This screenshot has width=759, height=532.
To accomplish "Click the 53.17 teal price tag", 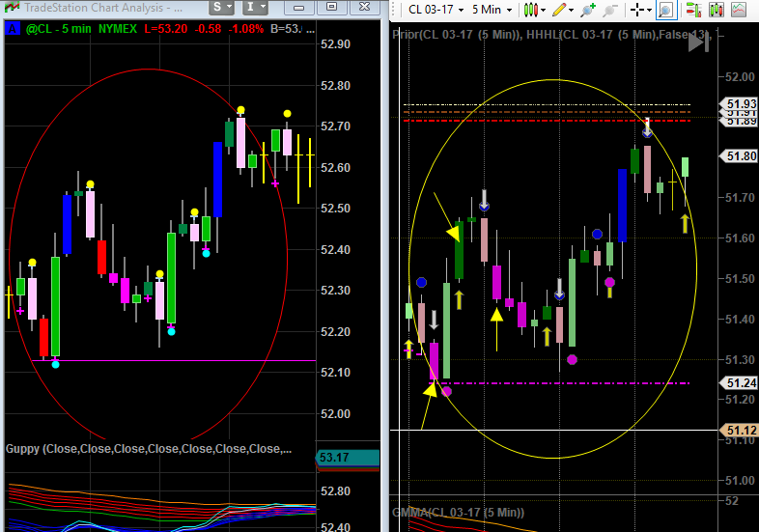I will click(347, 457).
